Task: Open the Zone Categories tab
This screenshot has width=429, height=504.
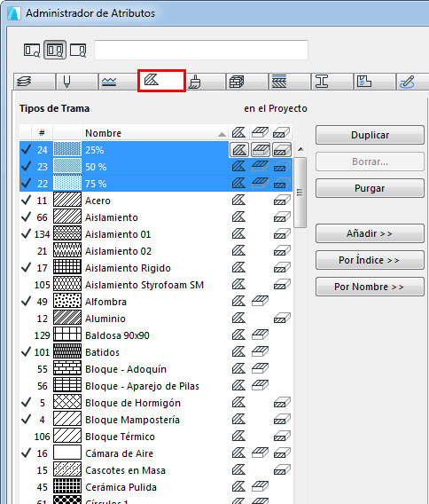Action: coord(374,82)
